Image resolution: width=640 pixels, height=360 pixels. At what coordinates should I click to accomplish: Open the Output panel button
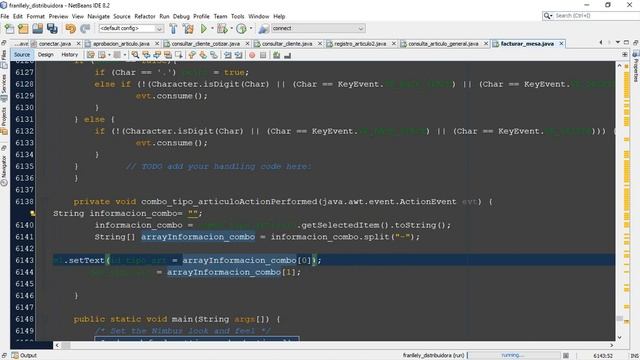tap(24, 356)
